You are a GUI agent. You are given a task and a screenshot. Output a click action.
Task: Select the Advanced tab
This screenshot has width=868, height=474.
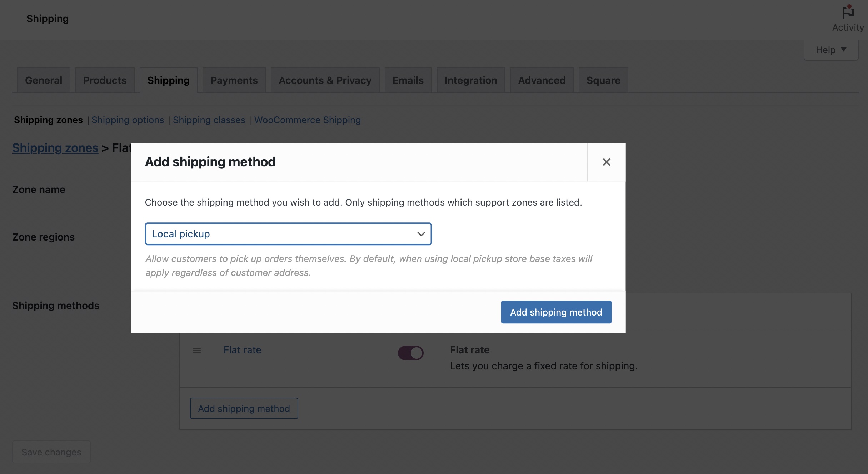pyautogui.click(x=542, y=80)
